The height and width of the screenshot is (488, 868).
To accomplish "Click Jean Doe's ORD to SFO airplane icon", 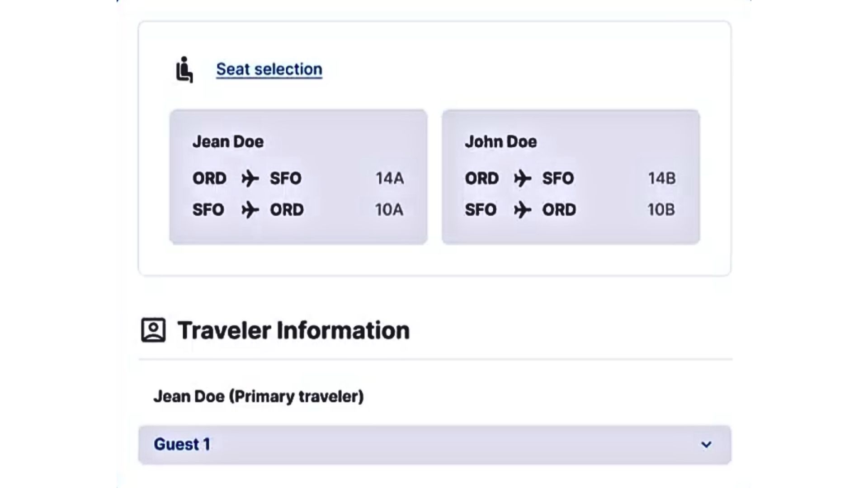I will tap(250, 178).
